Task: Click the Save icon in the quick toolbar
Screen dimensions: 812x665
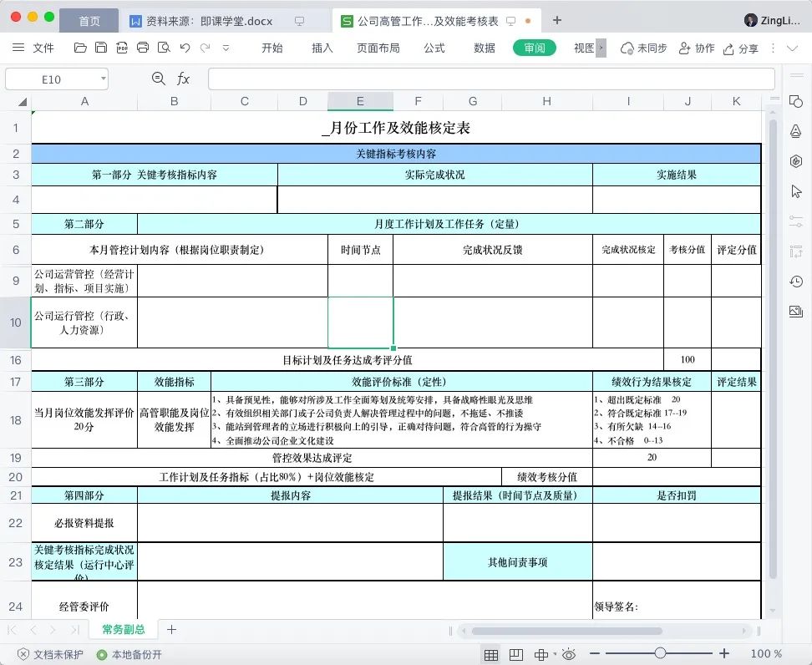Action: [101, 48]
